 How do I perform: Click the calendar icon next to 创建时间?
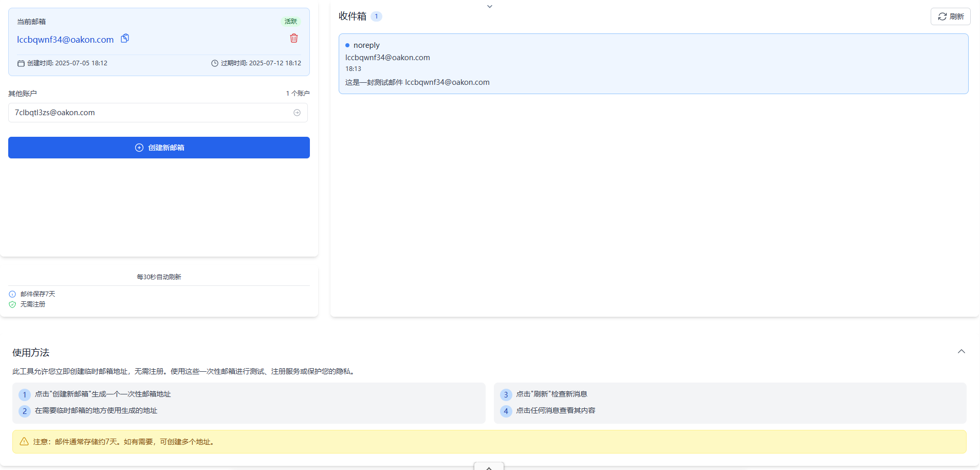(21, 63)
